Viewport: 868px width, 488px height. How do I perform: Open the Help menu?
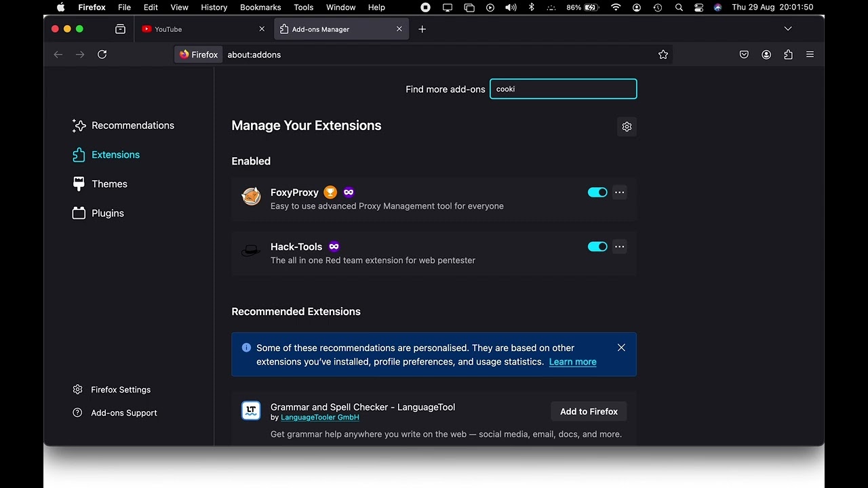click(376, 7)
